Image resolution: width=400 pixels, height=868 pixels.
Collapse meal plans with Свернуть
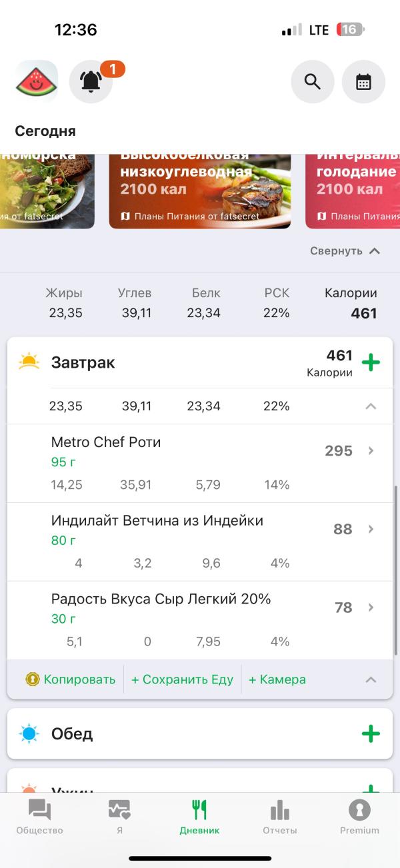[x=345, y=250]
